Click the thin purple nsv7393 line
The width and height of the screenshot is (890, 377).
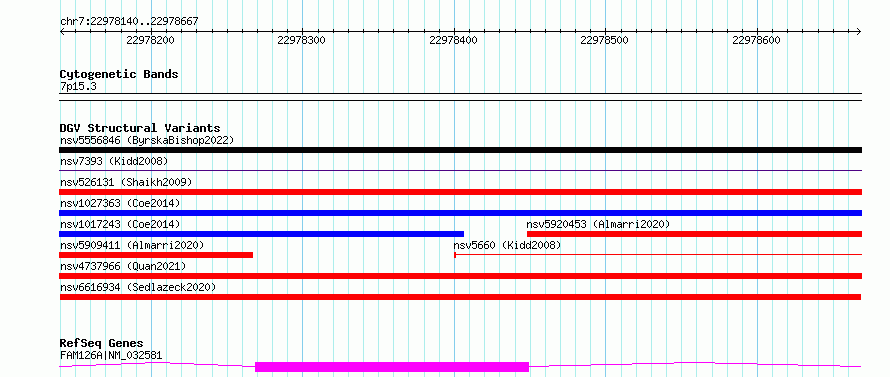coord(460,170)
